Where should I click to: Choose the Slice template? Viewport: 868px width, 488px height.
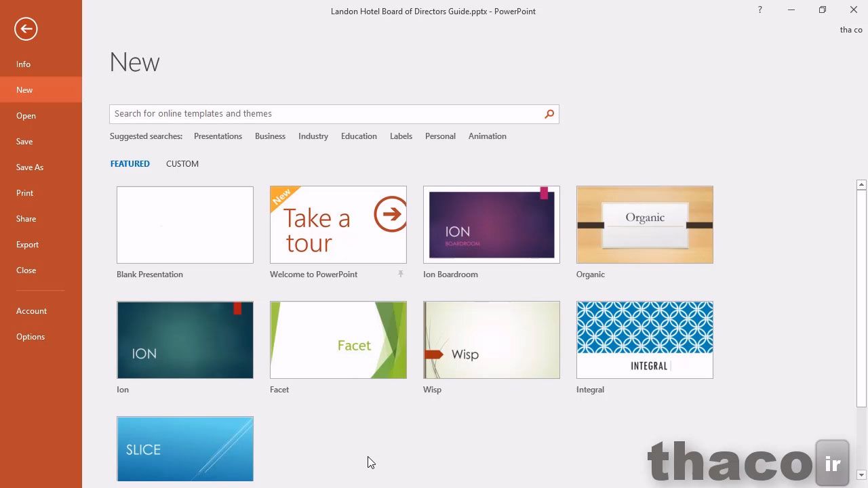click(x=185, y=449)
